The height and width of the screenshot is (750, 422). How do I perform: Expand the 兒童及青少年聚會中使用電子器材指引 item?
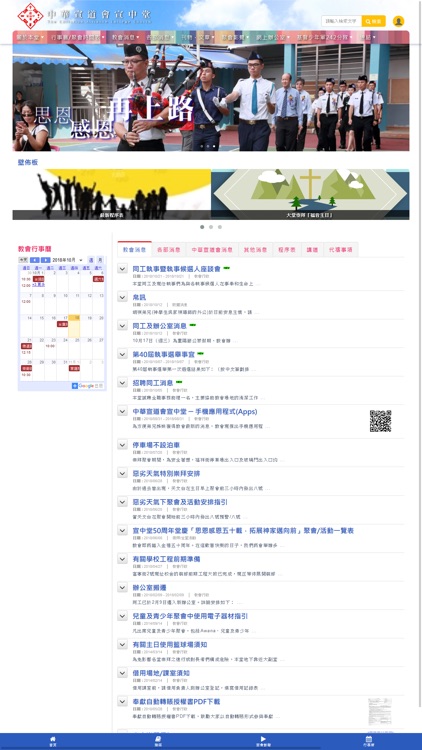point(122,616)
